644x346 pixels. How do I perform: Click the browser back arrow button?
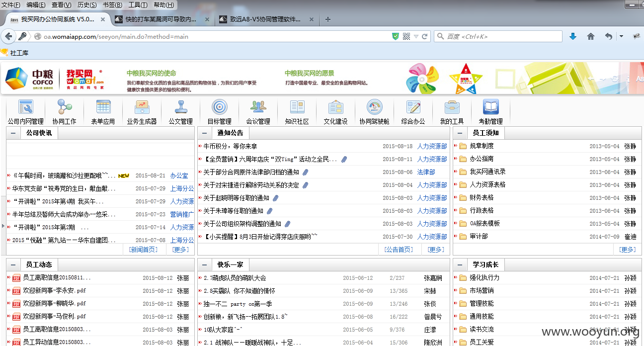tap(8, 36)
